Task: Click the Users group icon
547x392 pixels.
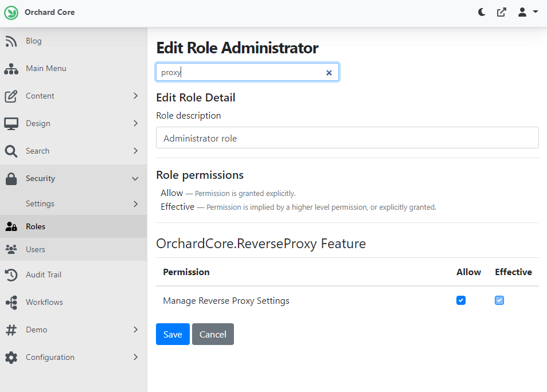Action: click(11, 250)
